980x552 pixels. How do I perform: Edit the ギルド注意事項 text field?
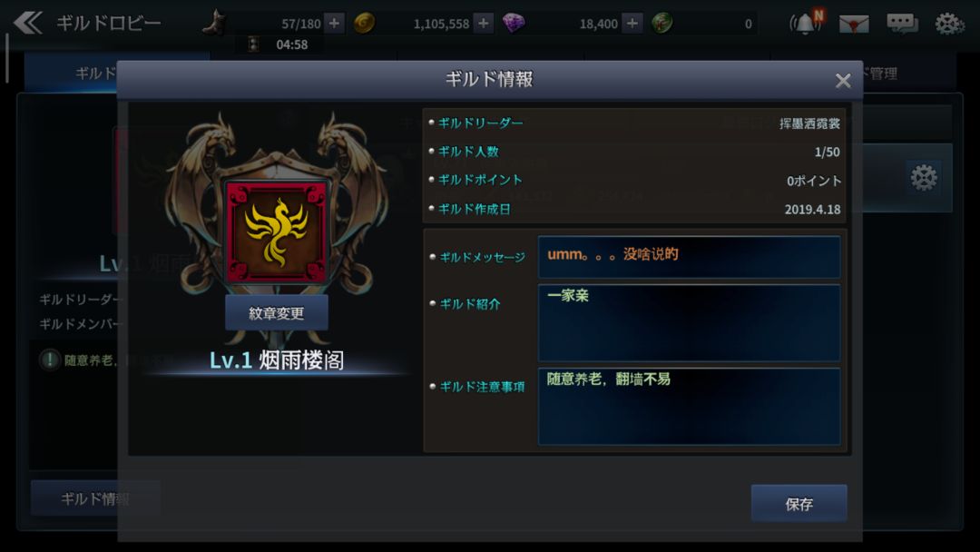coord(689,407)
